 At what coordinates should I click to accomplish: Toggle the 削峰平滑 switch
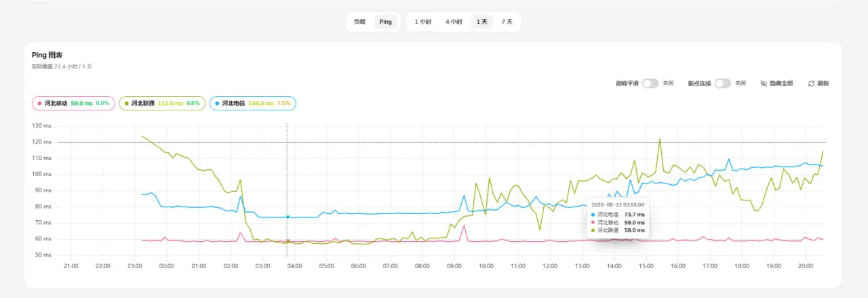click(x=650, y=83)
